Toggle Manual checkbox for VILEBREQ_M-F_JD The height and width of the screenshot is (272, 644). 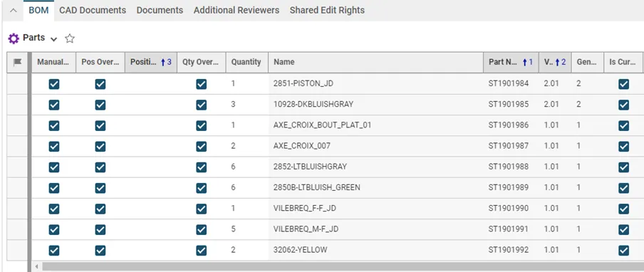click(x=54, y=229)
